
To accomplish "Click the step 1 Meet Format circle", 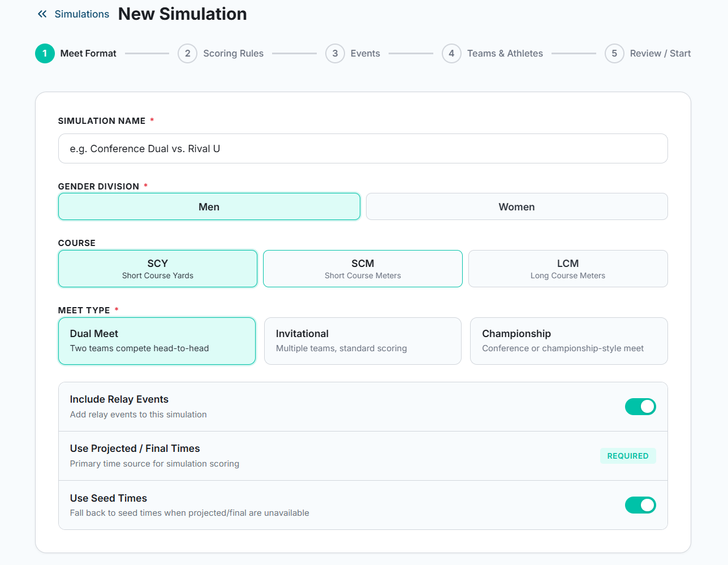I will (45, 53).
